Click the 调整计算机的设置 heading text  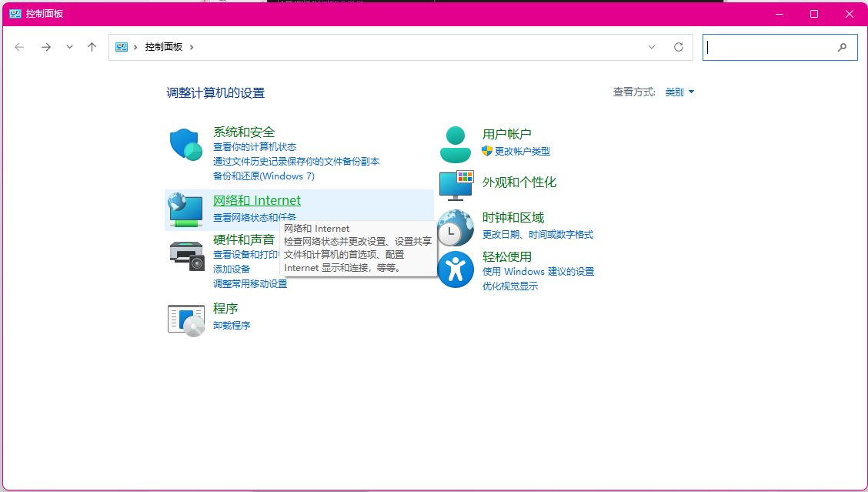215,93
